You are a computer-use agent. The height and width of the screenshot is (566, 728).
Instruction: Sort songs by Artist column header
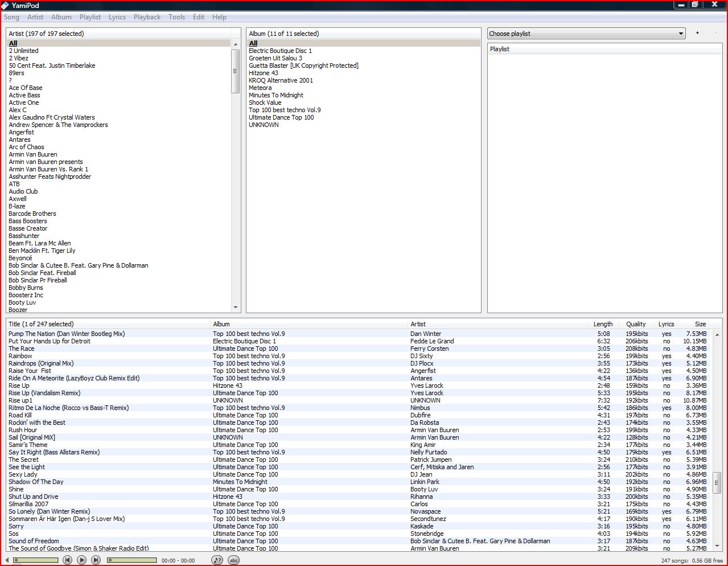tap(498, 324)
